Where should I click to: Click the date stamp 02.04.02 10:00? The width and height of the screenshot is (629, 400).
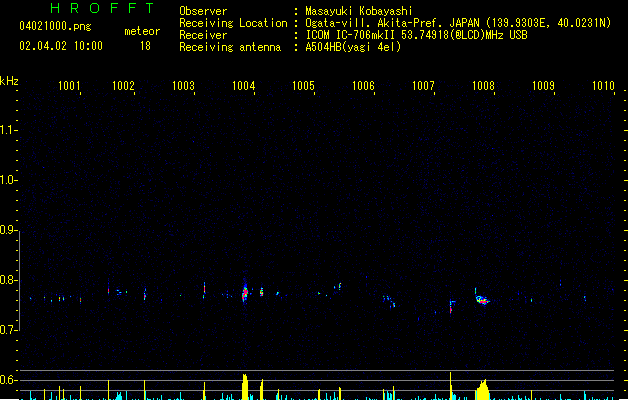pyautogui.click(x=61, y=46)
